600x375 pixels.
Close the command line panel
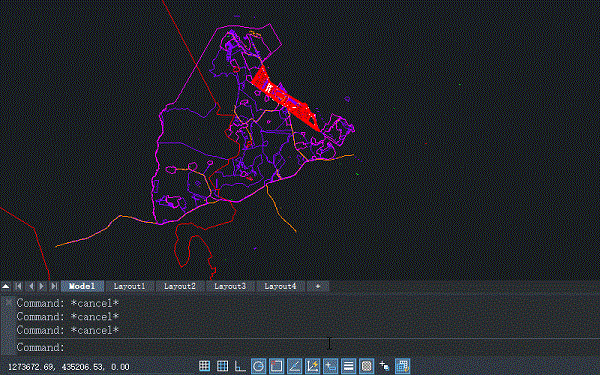point(8,302)
